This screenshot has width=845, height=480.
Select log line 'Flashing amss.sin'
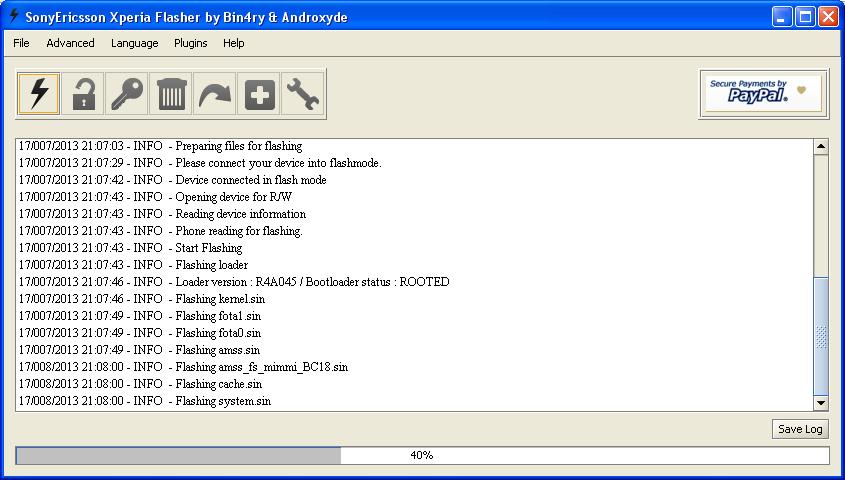pyautogui.click(x=139, y=350)
